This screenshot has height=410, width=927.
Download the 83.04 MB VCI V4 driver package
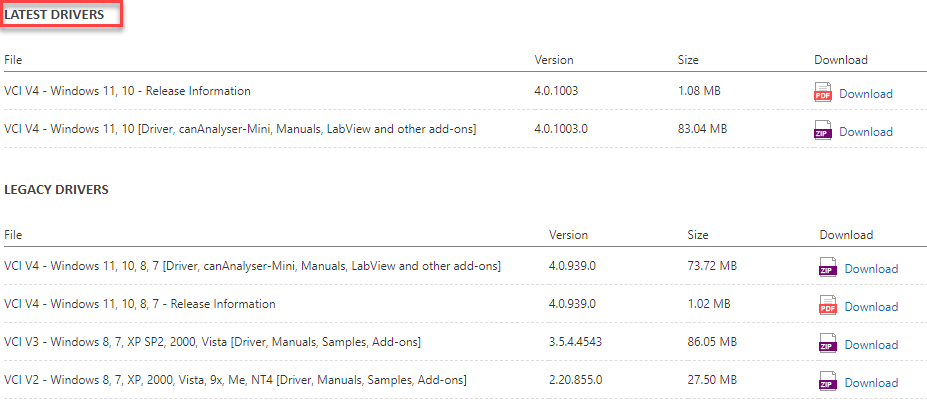865,132
